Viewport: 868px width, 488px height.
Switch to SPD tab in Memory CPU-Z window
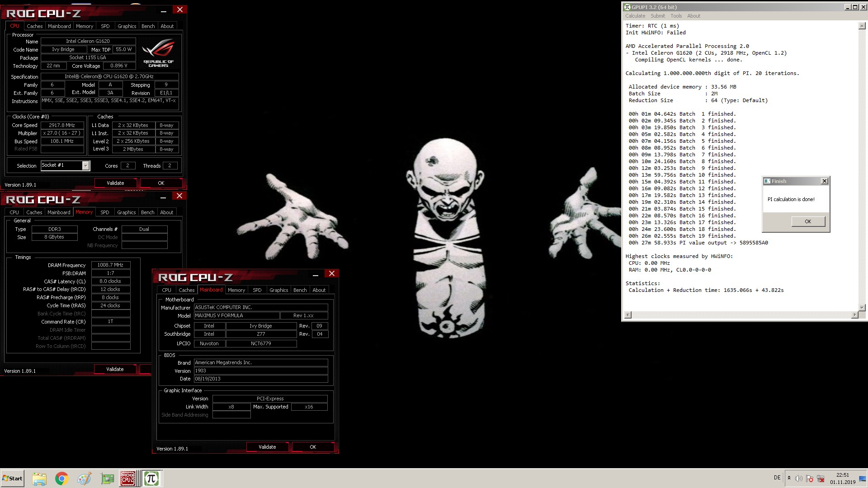click(105, 212)
